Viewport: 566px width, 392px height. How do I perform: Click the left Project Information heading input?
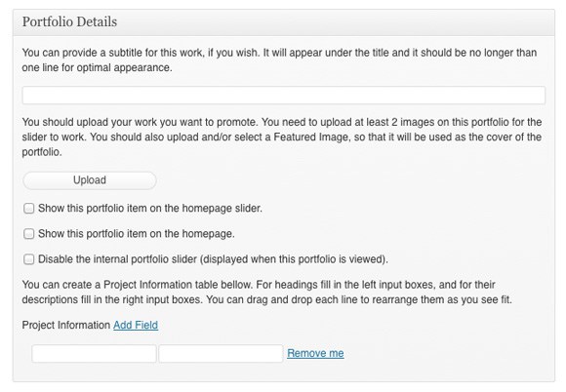click(x=95, y=353)
